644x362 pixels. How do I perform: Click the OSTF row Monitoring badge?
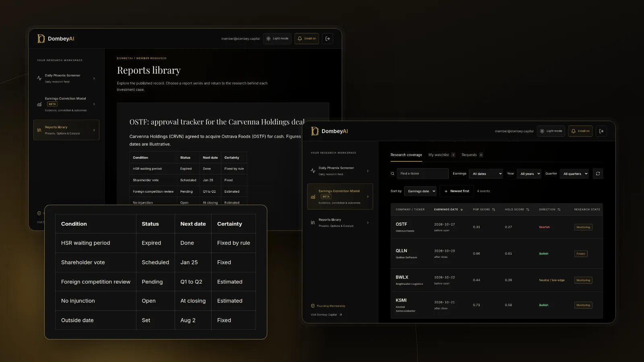point(583,227)
